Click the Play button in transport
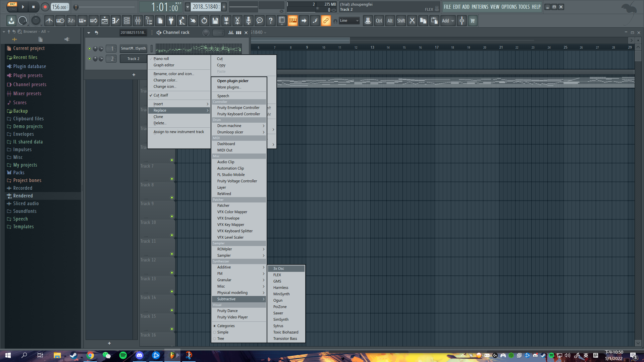The image size is (644, 362). pos(23,7)
